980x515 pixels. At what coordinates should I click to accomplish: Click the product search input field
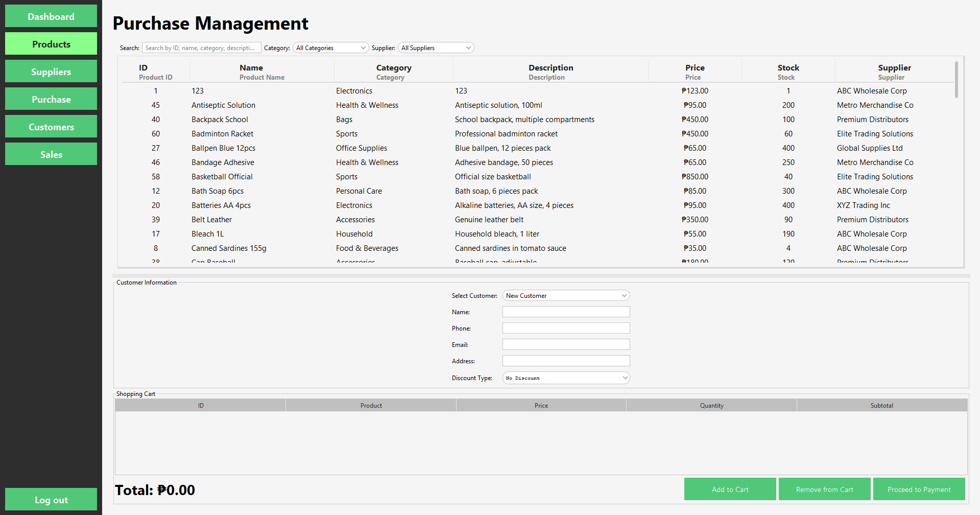[x=201, y=48]
